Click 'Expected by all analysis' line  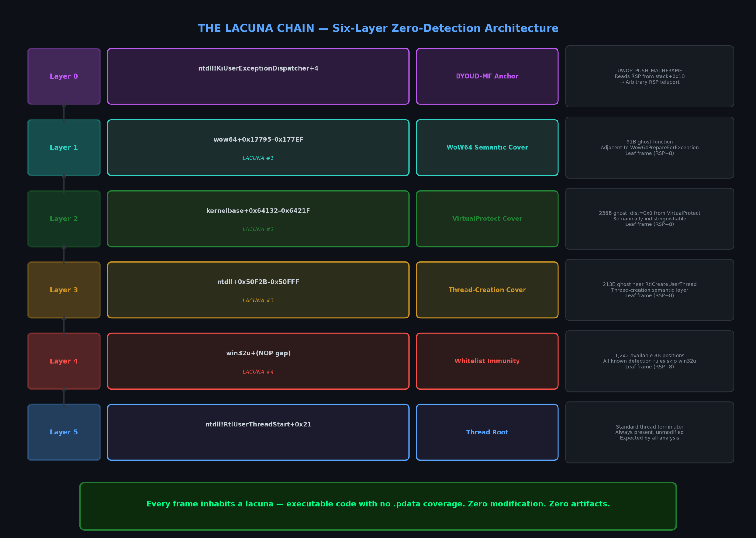click(x=650, y=438)
